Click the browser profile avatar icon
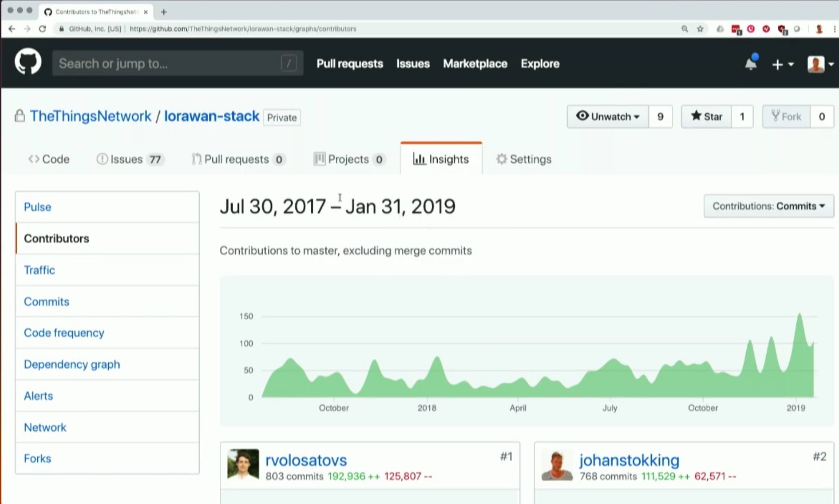Viewport: 839px width, 504px height. (819, 29)
